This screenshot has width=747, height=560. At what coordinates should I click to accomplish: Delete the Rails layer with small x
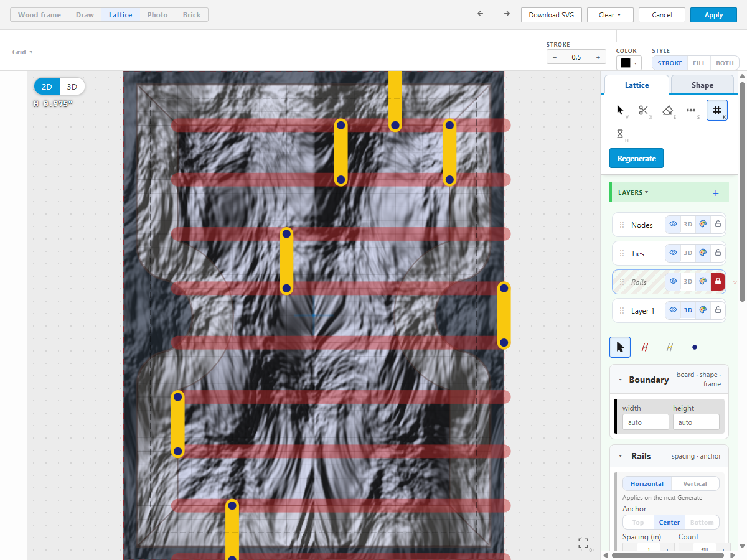(x=735, y=282)
